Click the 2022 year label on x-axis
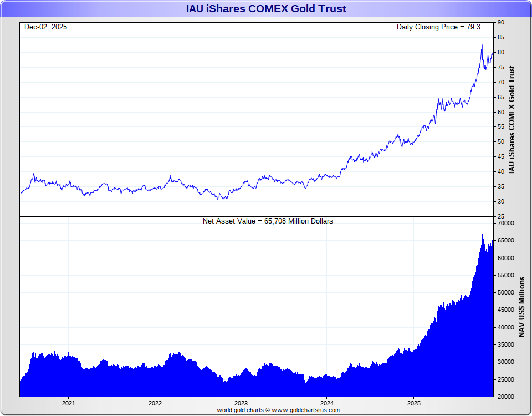 (155, 403)
